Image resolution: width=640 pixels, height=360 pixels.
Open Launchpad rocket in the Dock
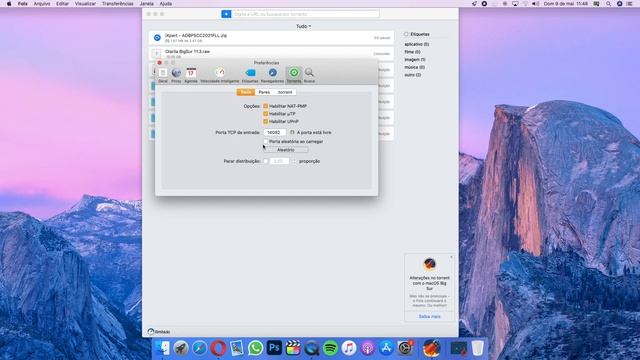pos(181,348)
